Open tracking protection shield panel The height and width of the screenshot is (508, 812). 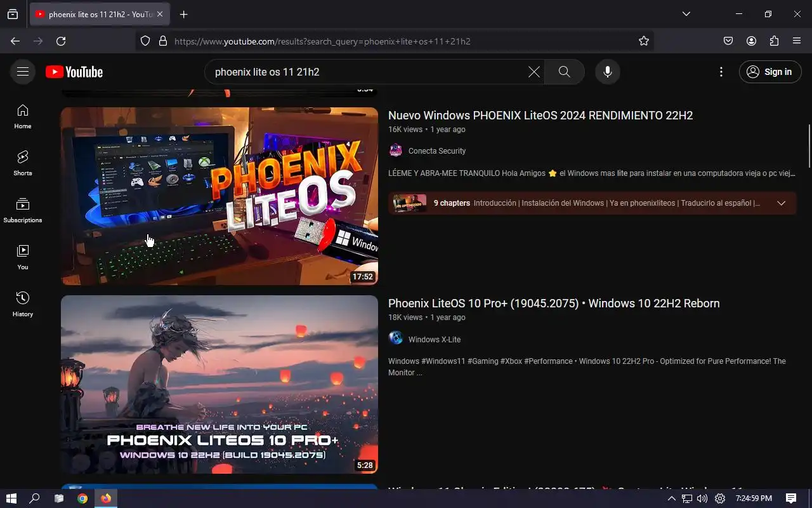pos(145,41)
